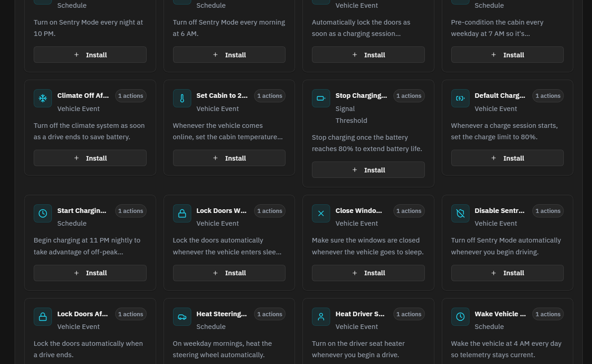Click the "1 actions" badge on Default Charge card
This screenshot has height=364, width=592.
pos(548,96)
